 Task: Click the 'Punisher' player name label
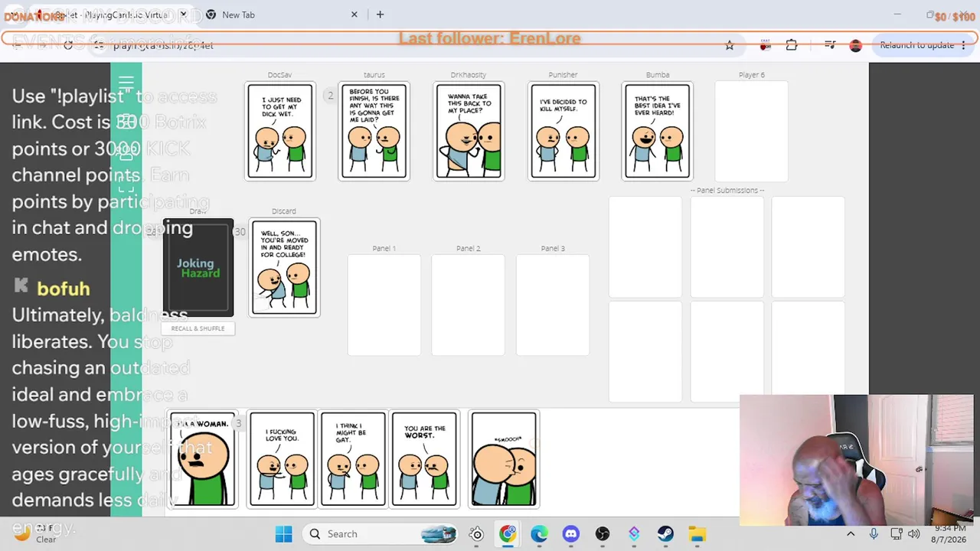coord(563,75)
